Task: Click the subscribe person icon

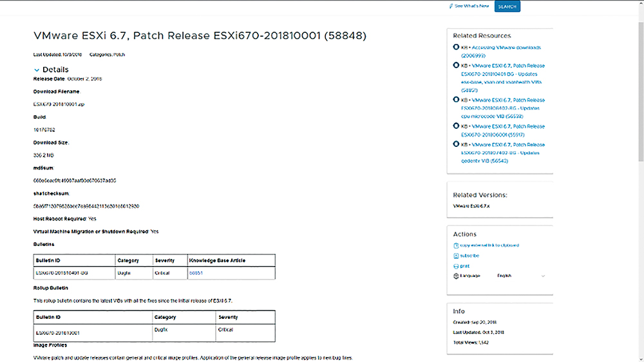Action: [456, 256]
